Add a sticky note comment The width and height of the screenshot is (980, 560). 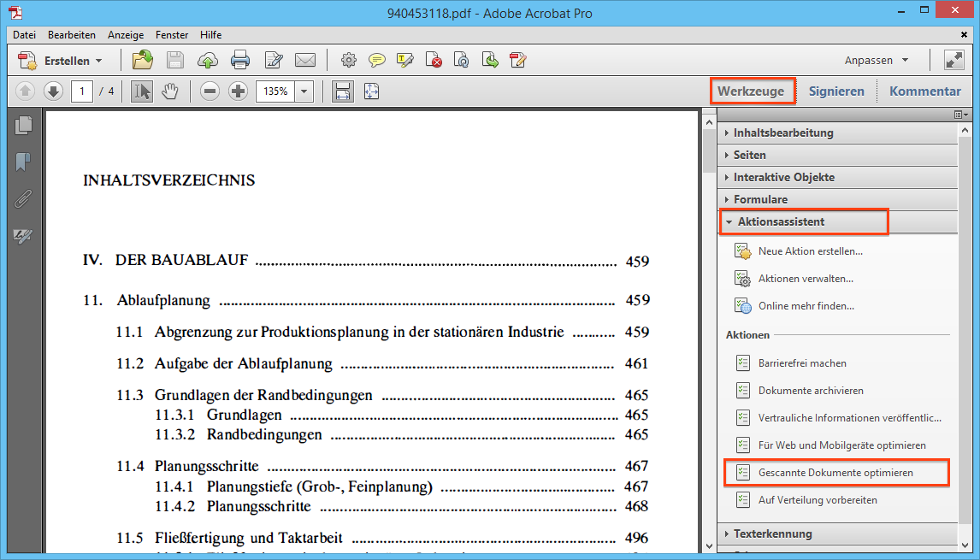click(x=376, y=61)
